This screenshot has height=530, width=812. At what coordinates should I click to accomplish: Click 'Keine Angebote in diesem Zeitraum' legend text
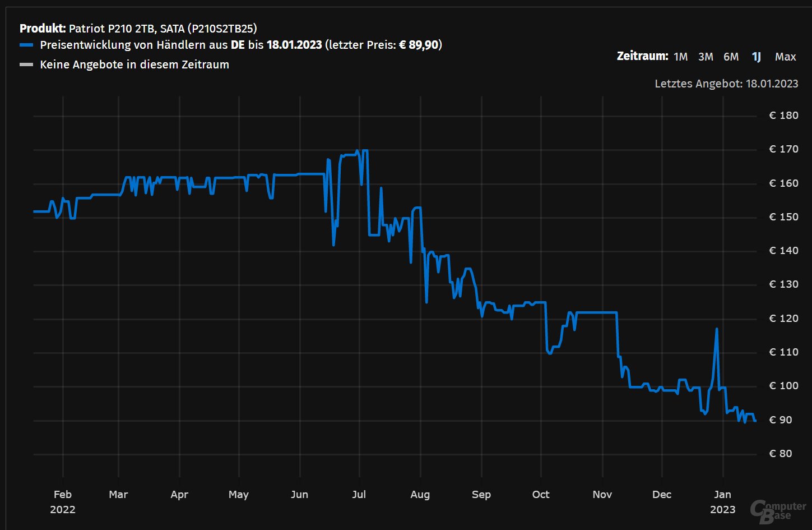tap(134, 64)
